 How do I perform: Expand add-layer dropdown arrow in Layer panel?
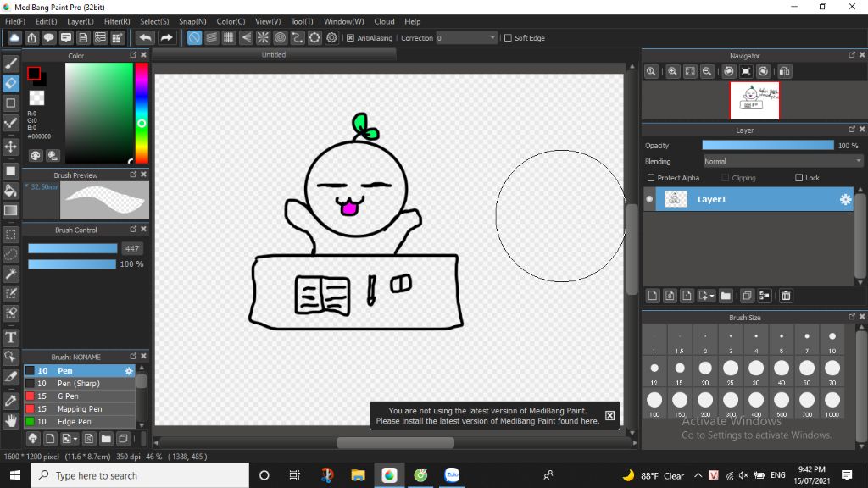coord(712,296)
